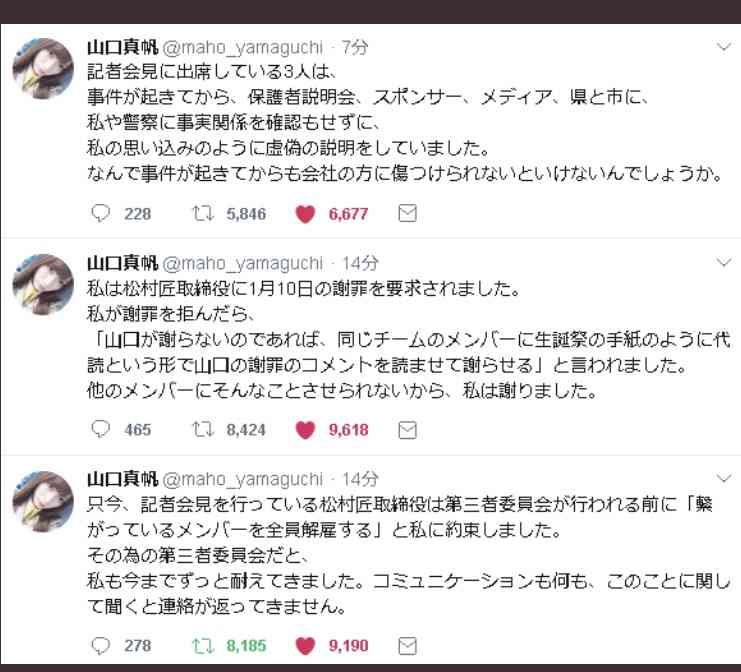Open the 山口真帆 profile name on top tweet
Viewport: 741px width, 672px height.
coord(122,47)
